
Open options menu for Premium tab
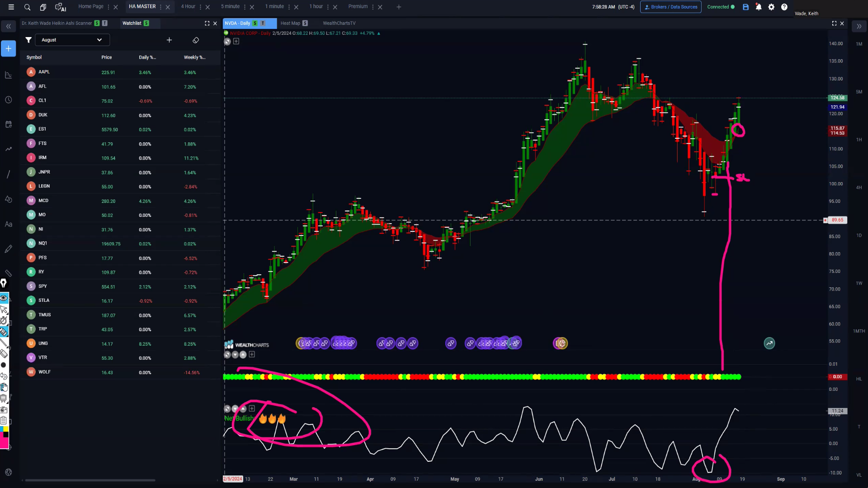point(373,7)
